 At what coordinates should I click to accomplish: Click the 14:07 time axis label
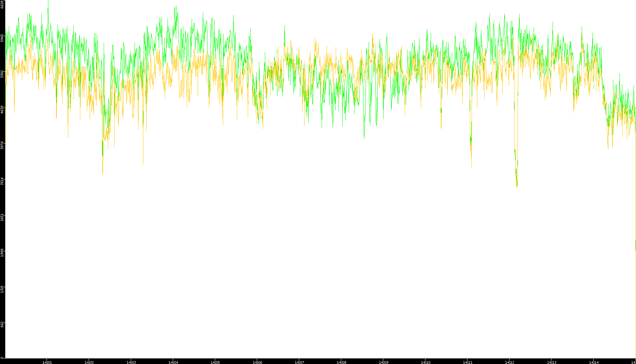coord(299,362)
